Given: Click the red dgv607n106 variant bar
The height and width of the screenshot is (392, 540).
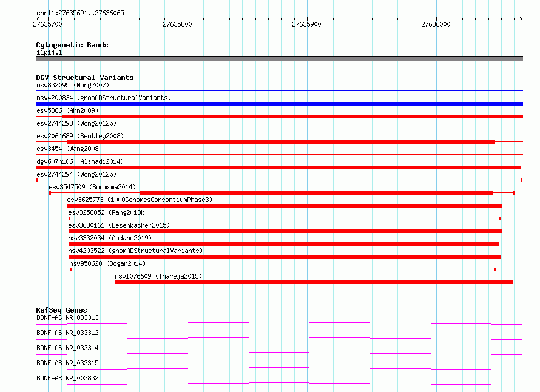Looking at the screenshot, I should (278, 167).
